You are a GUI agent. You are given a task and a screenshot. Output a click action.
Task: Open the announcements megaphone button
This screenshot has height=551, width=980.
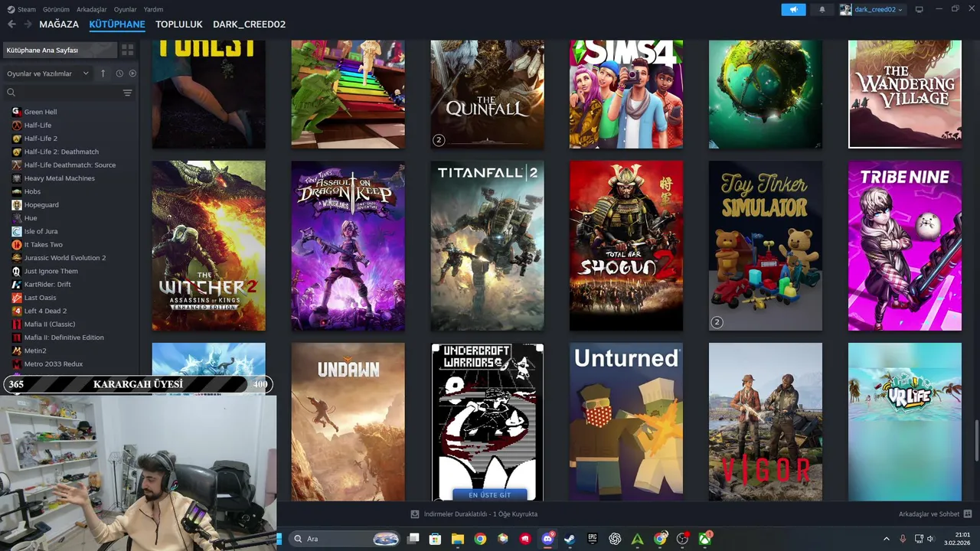(793, 9)
